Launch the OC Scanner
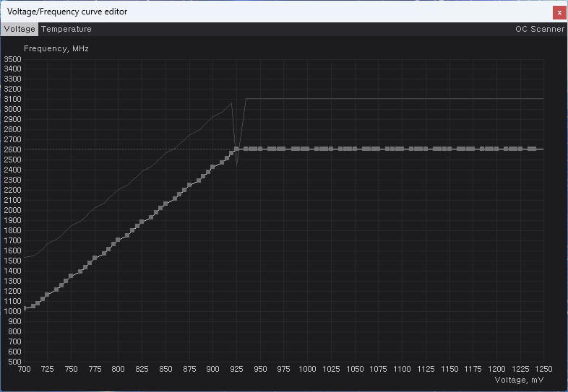Screen dimensions: 568x392 pos(539,30)
